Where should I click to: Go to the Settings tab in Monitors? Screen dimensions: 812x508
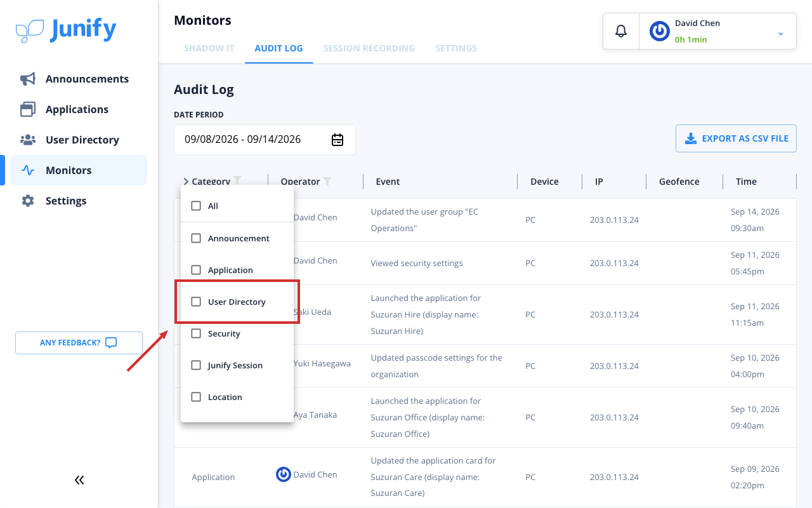pyautogui.click(x=456, y=48)
